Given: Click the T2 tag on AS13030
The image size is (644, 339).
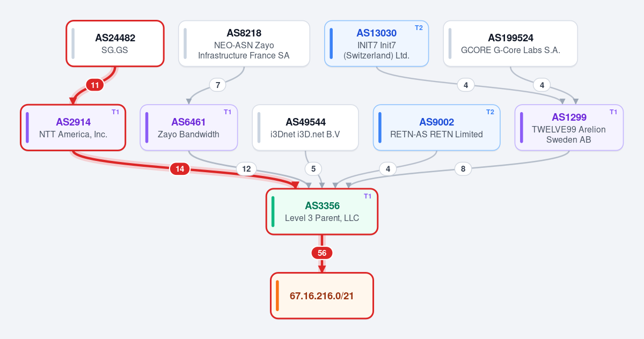Looking at the screenshot, I should (419, 28).
